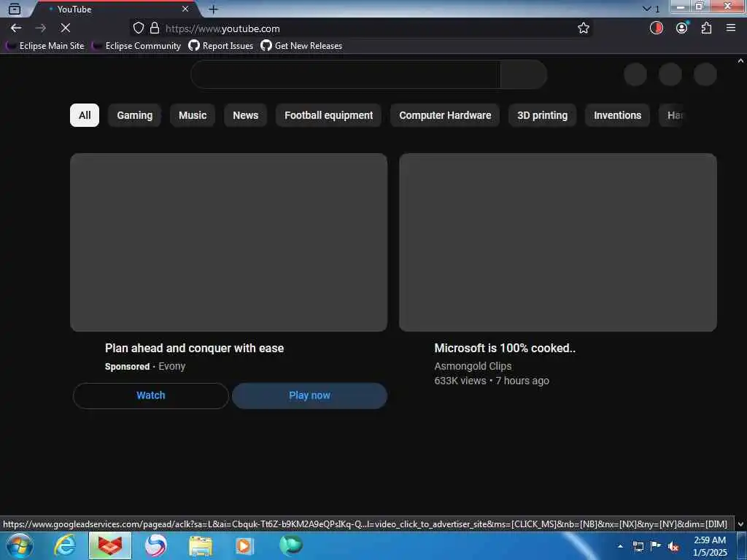Select the Computer Hardware filter chip
The width and height of the screenshot is (747, 560).
pyautogui.click(x=445, y=115)
